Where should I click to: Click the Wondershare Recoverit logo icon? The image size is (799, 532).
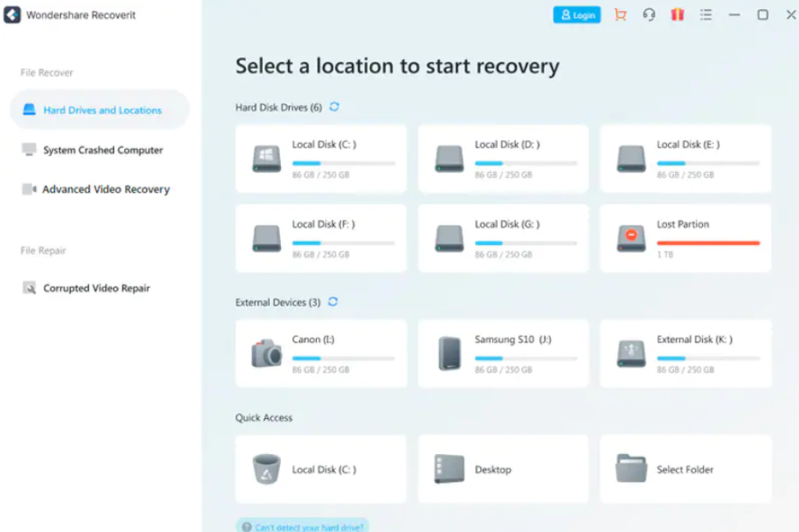point(12,15)
